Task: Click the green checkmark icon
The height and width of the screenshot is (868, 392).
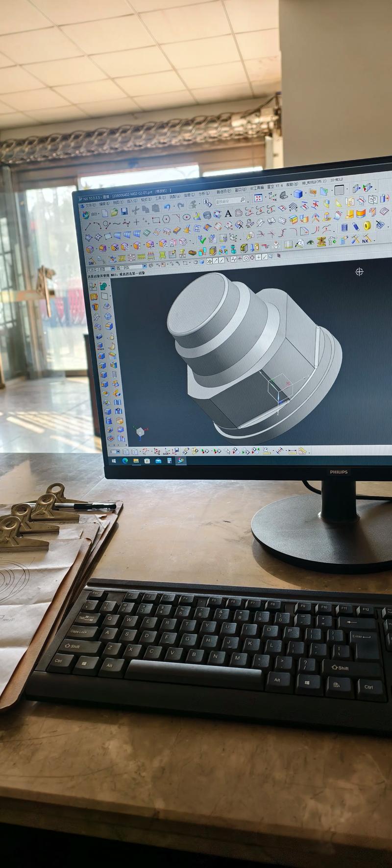Action: click(202, 240)
